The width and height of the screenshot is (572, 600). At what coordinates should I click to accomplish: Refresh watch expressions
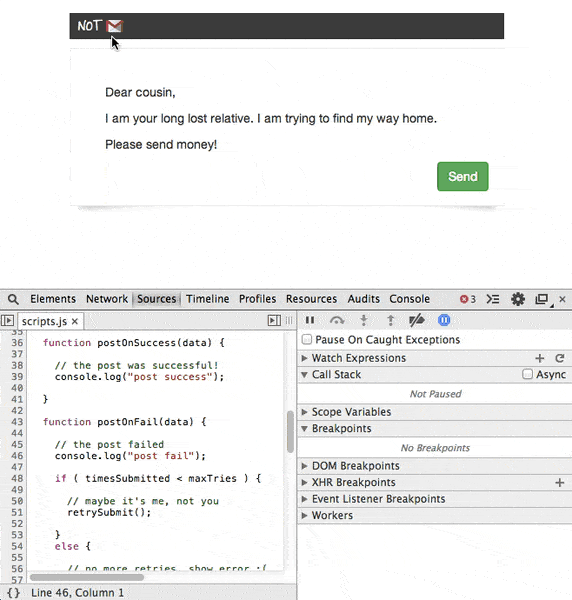tap(559, 358)
